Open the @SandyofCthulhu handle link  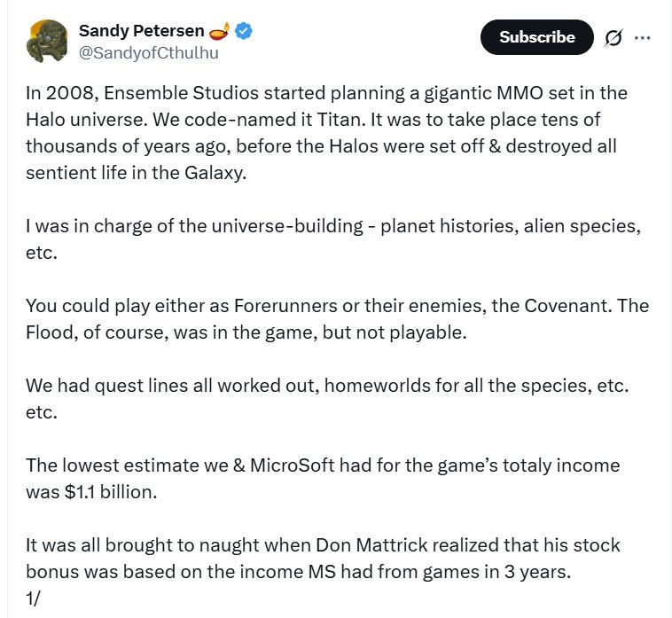pos(148,53)
